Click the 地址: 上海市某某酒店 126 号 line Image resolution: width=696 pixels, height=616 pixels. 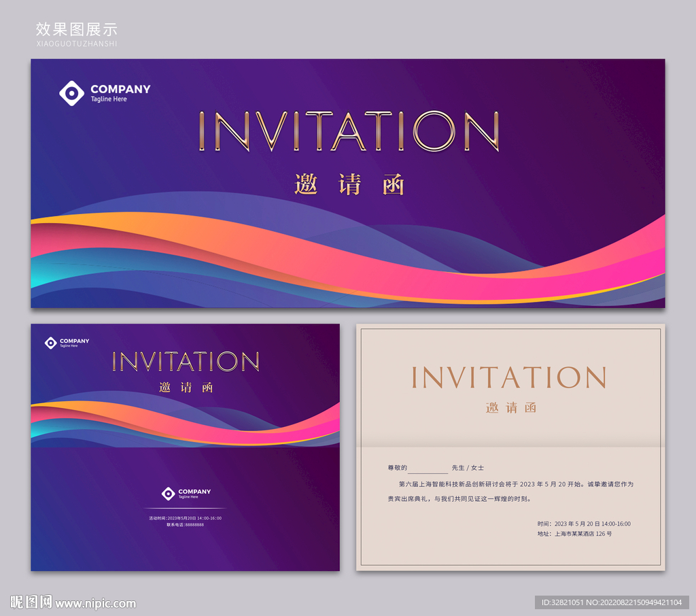point(574,534)
